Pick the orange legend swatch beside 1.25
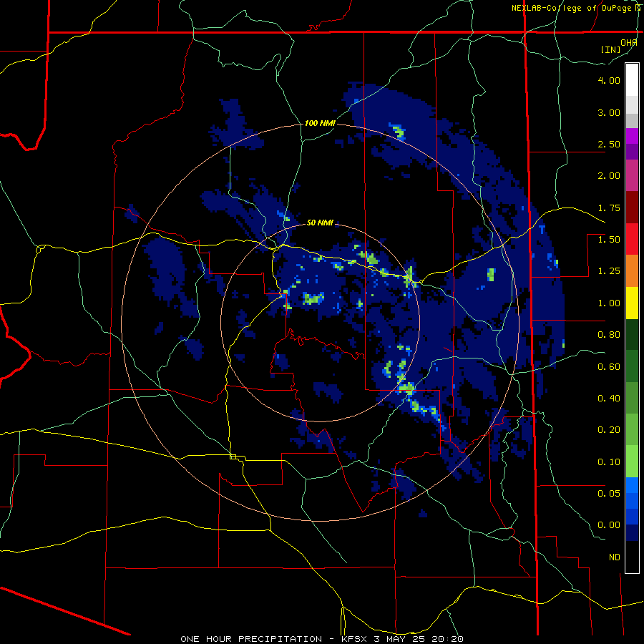Viewport: 644px width, 644px height. tap(632, 271)
